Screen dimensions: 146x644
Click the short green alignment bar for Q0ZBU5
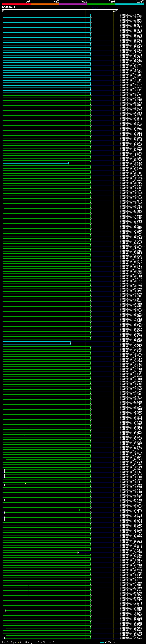[x=42, y=510]
